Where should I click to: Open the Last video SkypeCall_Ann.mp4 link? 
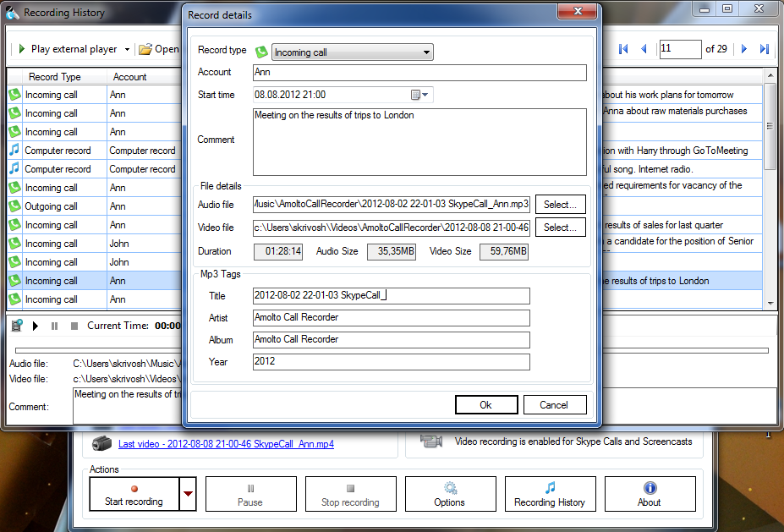(226, 443)
